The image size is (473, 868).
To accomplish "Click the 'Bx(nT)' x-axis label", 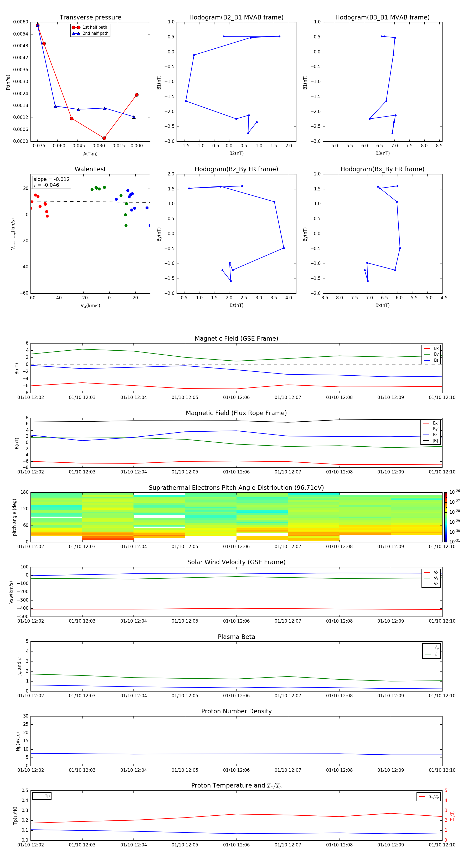I will coord(382,305).
